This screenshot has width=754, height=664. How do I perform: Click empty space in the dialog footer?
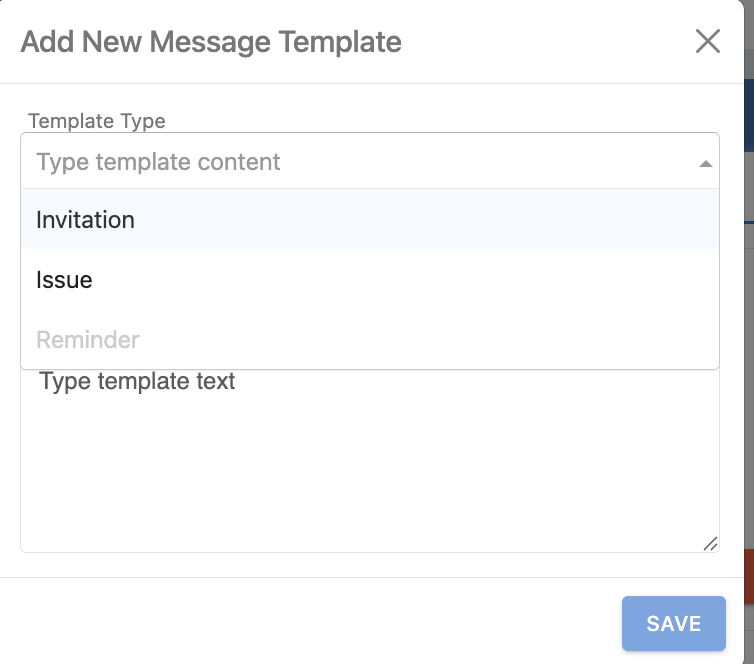click(x=300, y=620)
